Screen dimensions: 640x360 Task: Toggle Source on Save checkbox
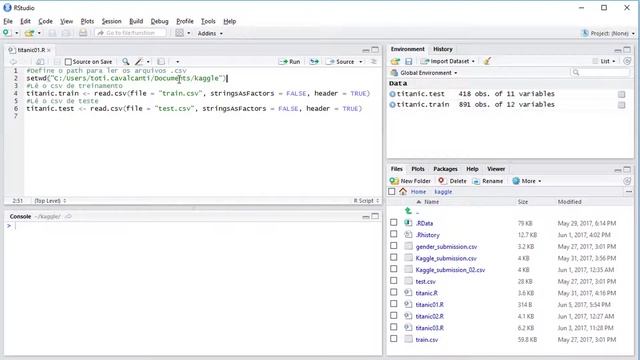pyautogui.click(x=68, y=62)
